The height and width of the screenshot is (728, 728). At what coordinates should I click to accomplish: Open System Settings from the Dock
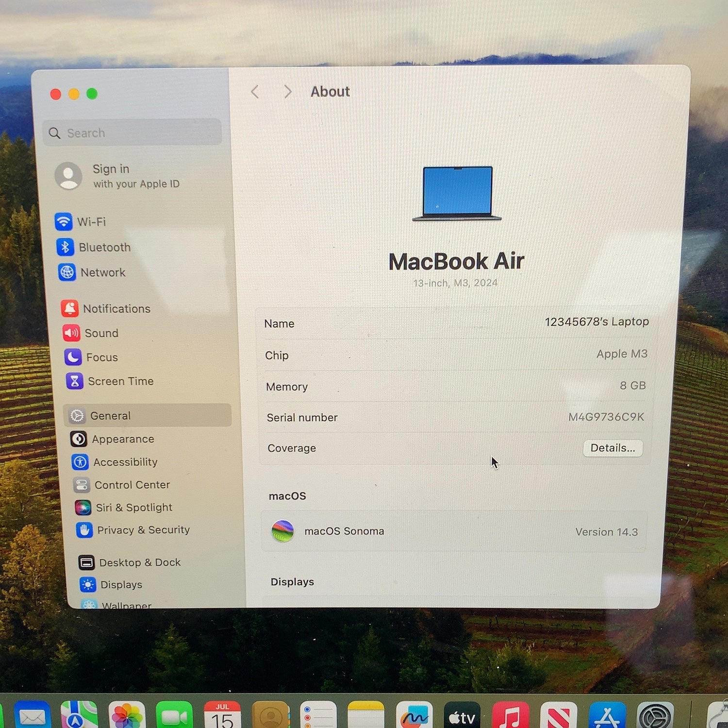(655, 716)
